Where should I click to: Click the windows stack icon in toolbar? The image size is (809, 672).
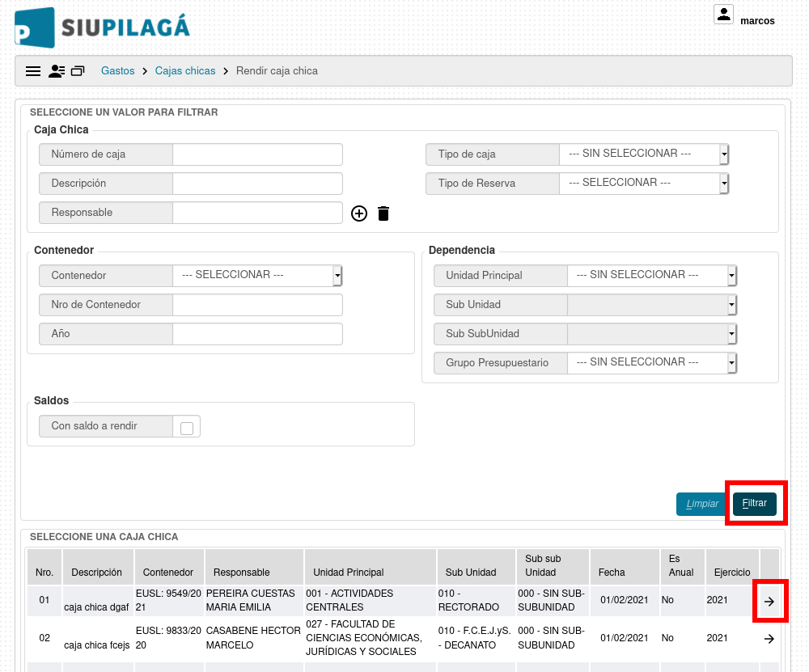click(x=78, y=71)
